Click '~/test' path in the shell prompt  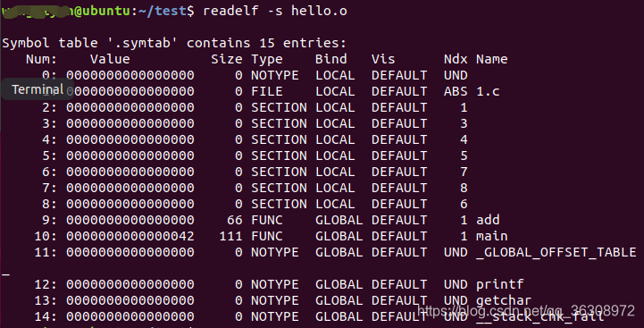pos(163,11)
